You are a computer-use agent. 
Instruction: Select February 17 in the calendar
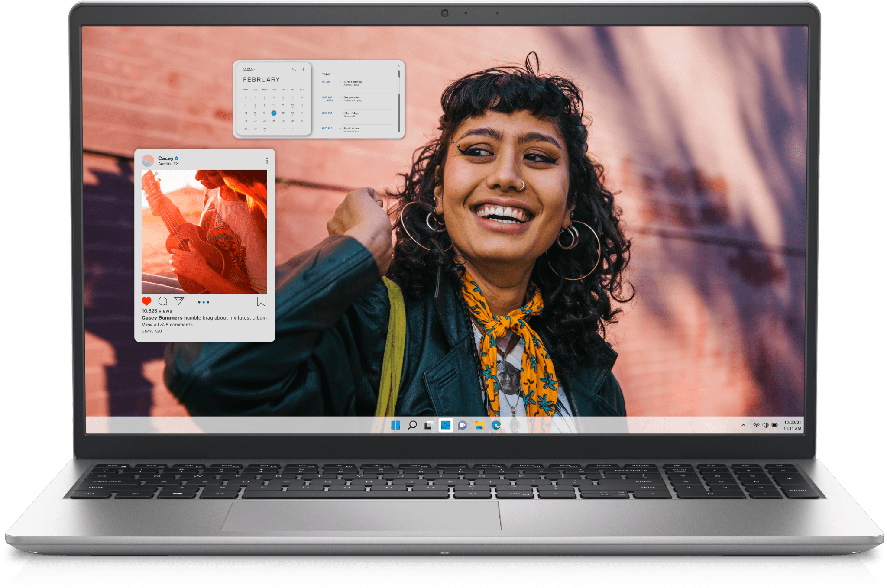click(274, 113)
